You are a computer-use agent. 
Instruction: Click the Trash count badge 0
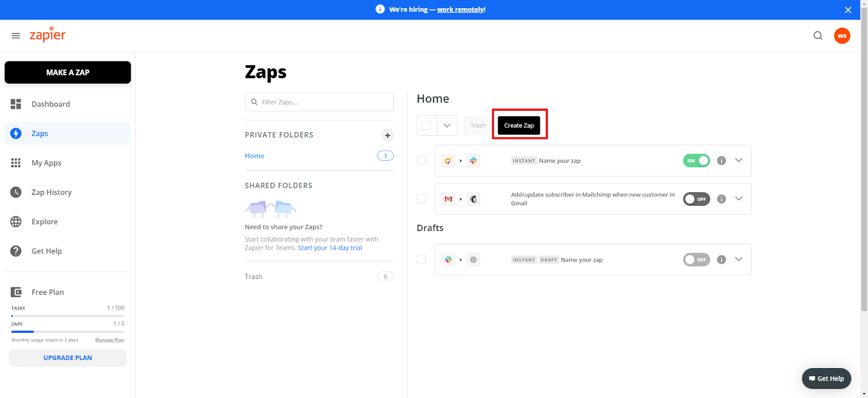385,276
